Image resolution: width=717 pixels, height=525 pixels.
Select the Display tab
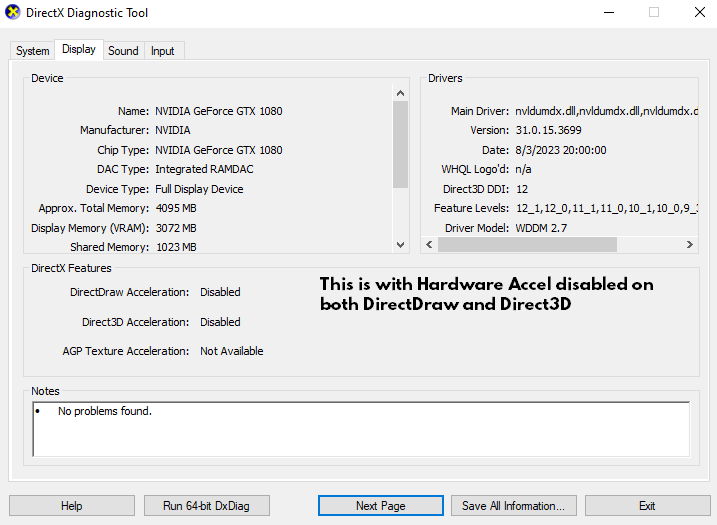click(79, 49)
